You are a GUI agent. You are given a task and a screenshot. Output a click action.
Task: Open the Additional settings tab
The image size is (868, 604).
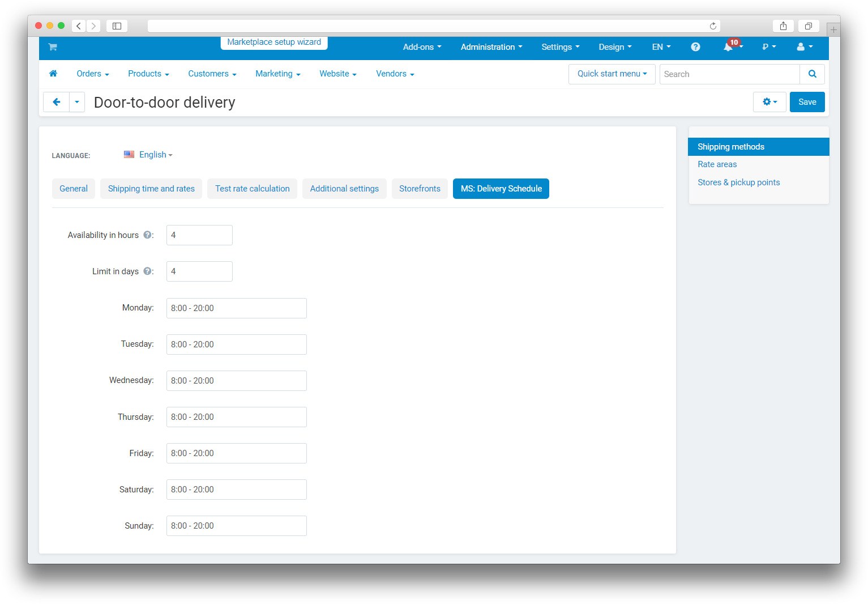tap(344, 189)
